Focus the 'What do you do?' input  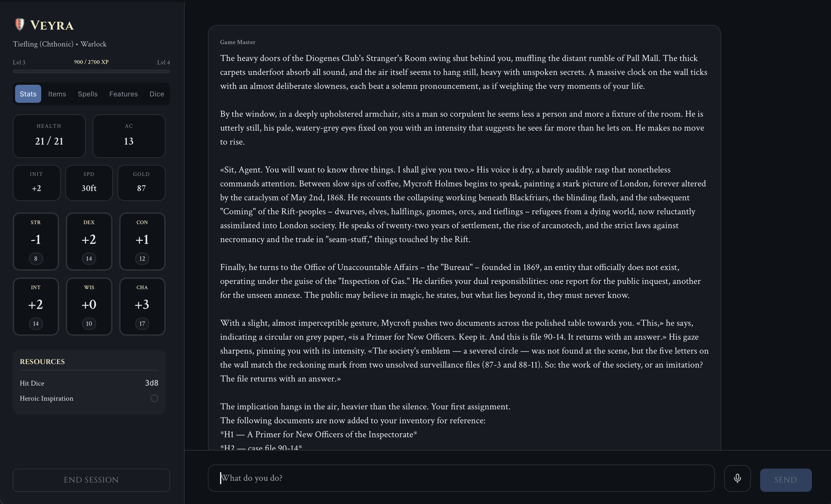[461, 478]
